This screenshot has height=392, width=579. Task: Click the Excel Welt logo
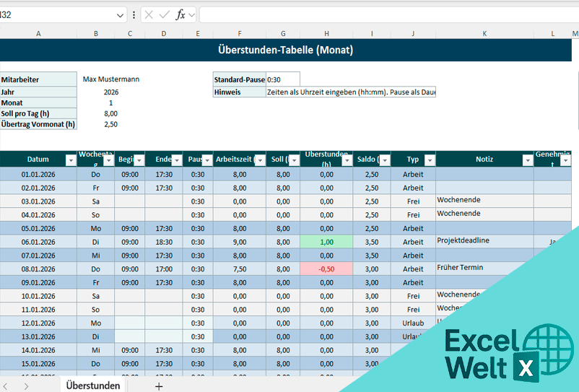(x=498, y=353)
